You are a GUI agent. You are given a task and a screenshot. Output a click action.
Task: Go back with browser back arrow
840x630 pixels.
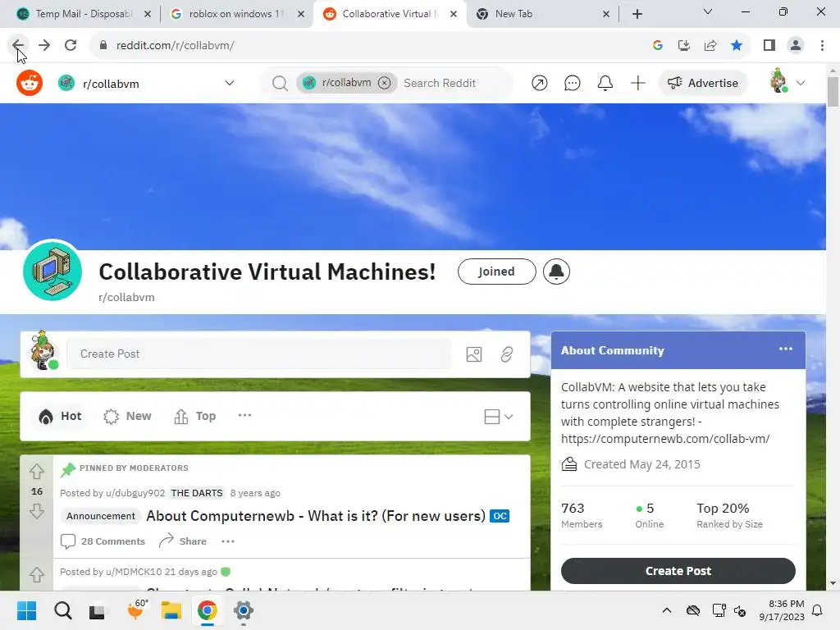tap(18, 45)
